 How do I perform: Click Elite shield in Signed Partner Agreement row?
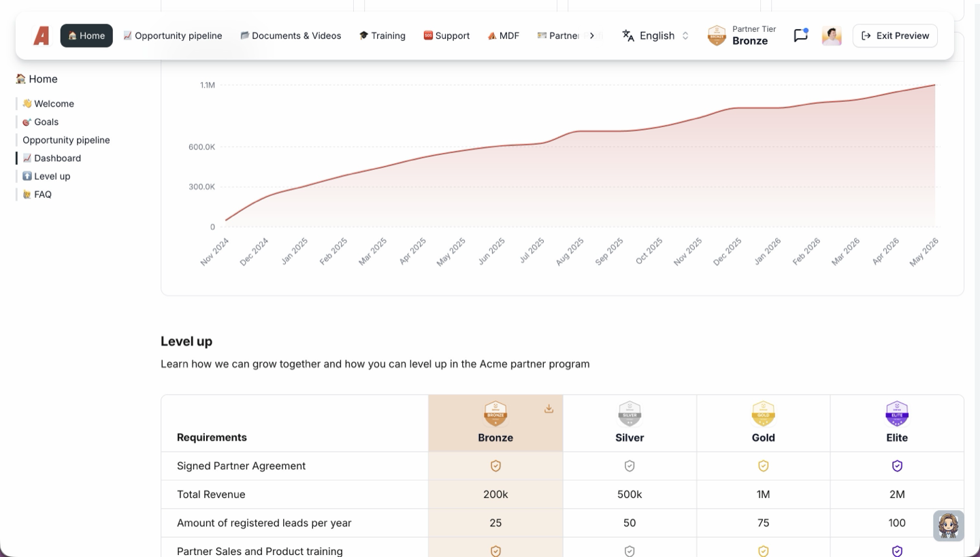[x=897, y=466]
